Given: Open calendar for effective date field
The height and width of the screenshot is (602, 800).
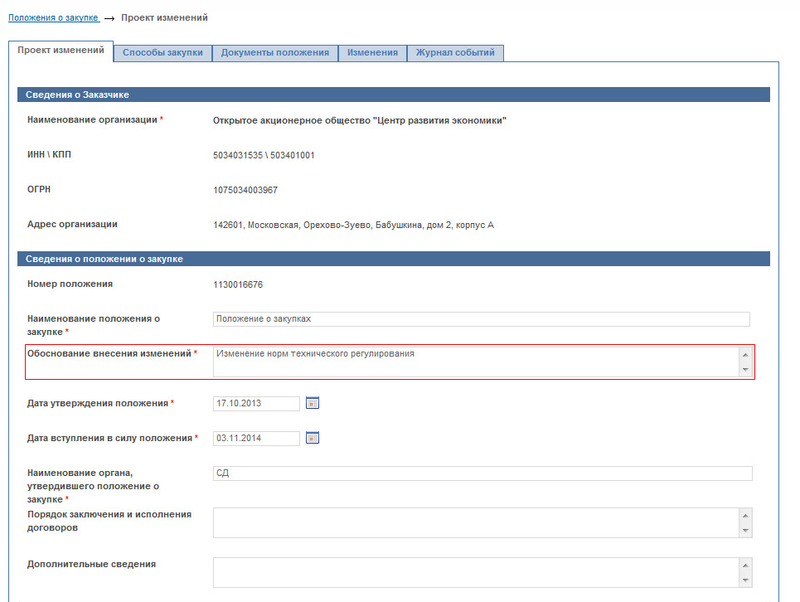Looking at the screenshot, I should [312, 438].
